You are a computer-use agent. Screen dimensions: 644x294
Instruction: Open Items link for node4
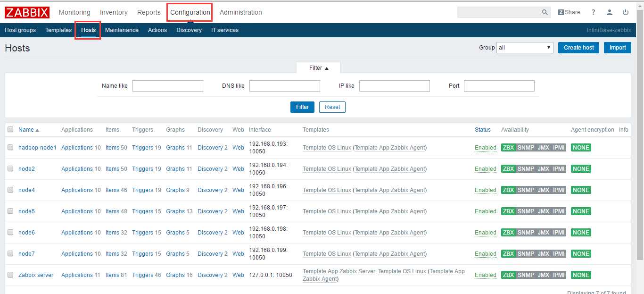(112, 190)
